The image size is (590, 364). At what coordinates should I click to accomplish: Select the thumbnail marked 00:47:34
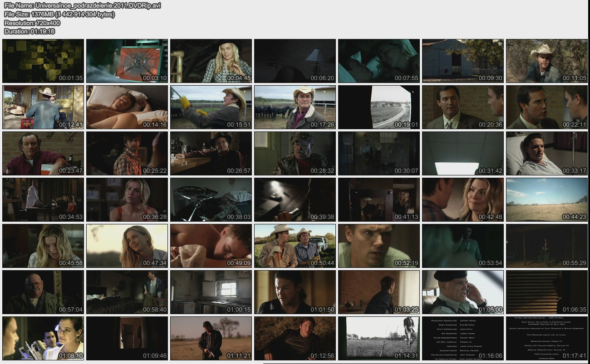coord(127,246)
